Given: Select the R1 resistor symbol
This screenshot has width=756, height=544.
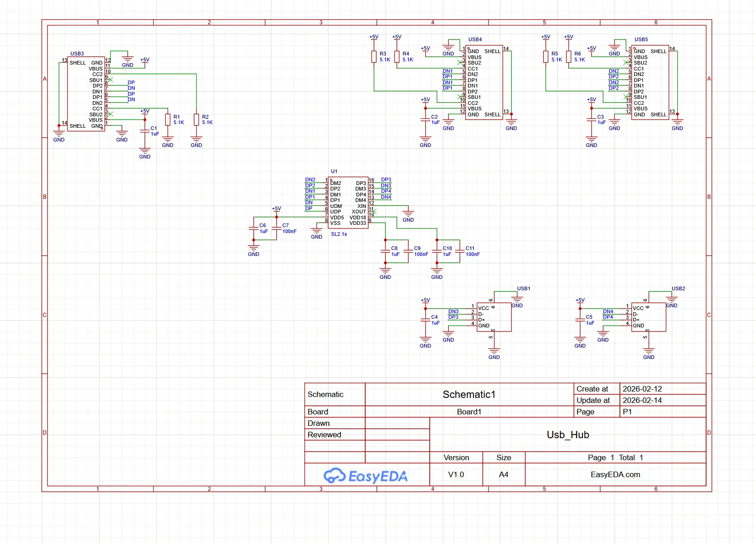Looking at the screenshot, I should (168, 120).
